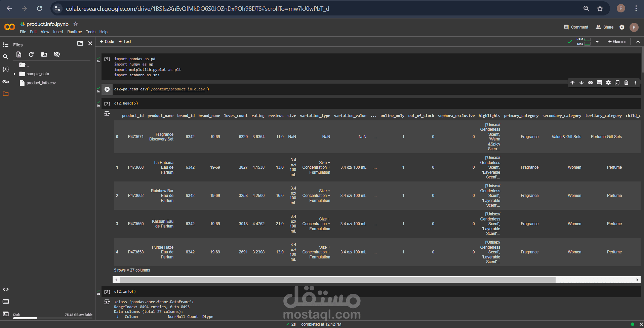Open Google account avatar in Colab header
644x328 pixels.
click(634, 27)
